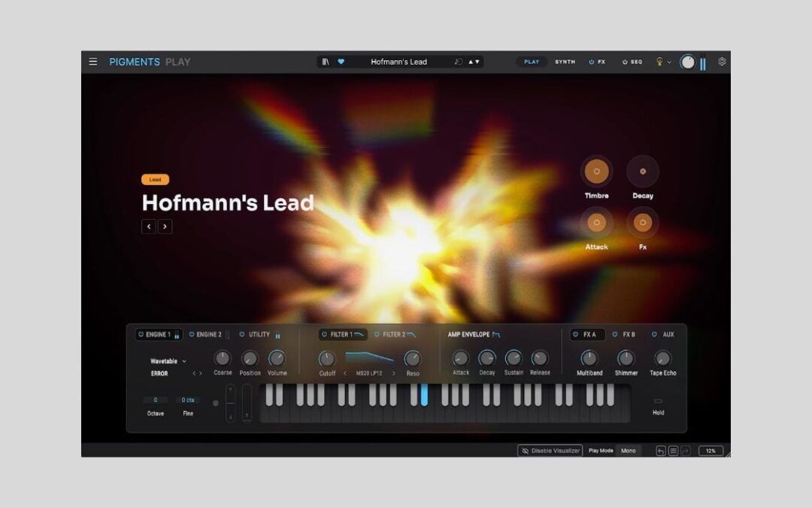
Task: Select the ENGINE 2 tab
Action: [209, 334]
